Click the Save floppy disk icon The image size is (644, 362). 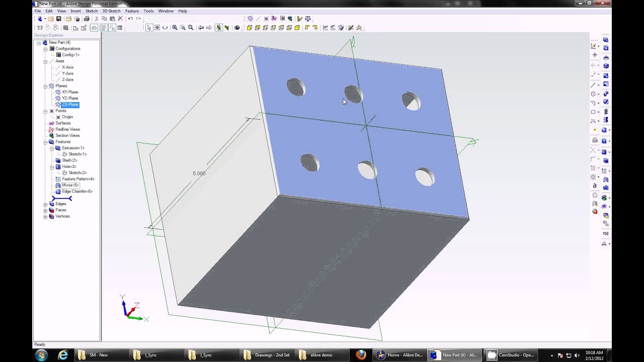point(58,19)
